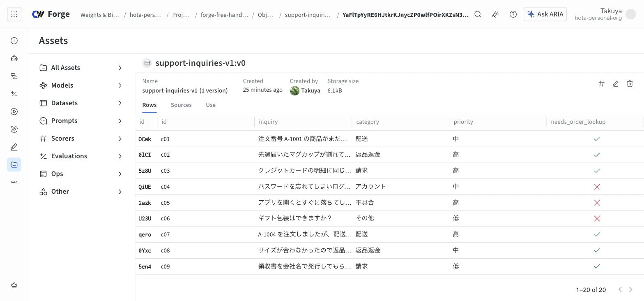Click the crown icon at rail bottom
Image resolution: width=644 pixels, height=301 pixels.
pyautogui.click(x=14, y=285)
